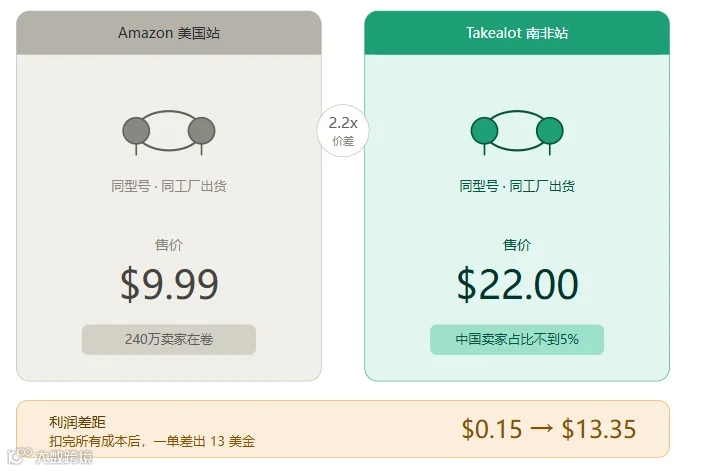Viewport: 703px width, 471px height.
Task: Click the $0.15 → $13.35 profit figure
Action: [549, 429]
